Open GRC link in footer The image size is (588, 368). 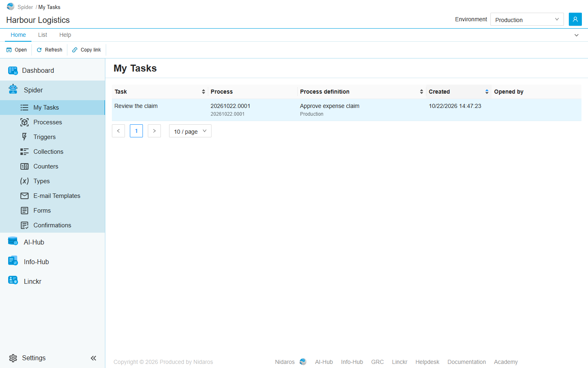(x=377, y=362)
